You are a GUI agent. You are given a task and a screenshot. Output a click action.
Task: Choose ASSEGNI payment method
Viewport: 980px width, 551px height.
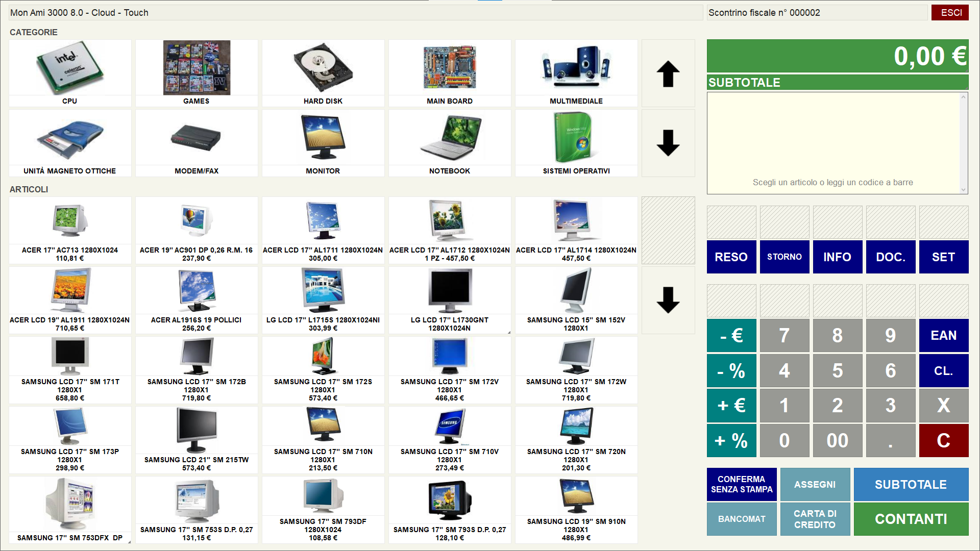click(x=815, y=485)
